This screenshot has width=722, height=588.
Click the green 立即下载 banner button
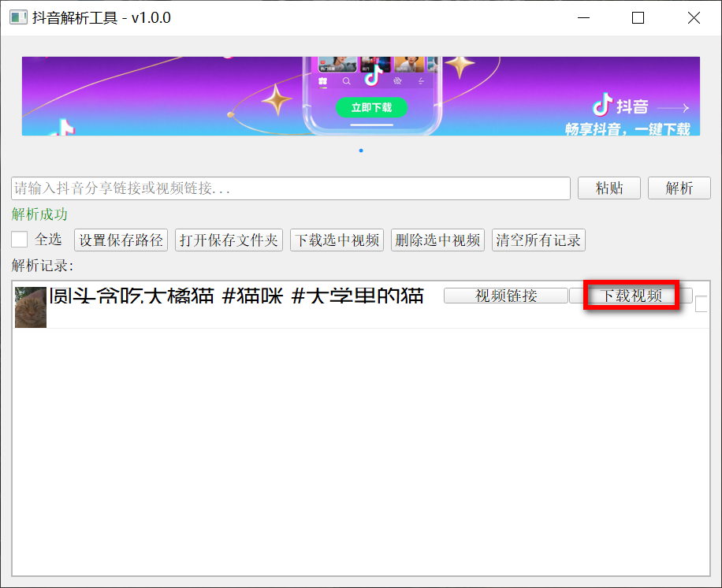tap(371, 107)
